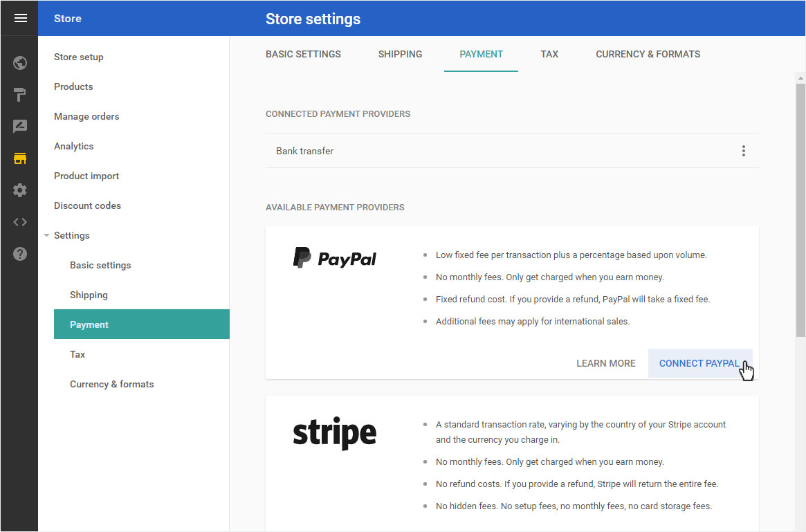Open Shipping sub-item in sidebar
This screenshot has width=806, height=532.
89,295
